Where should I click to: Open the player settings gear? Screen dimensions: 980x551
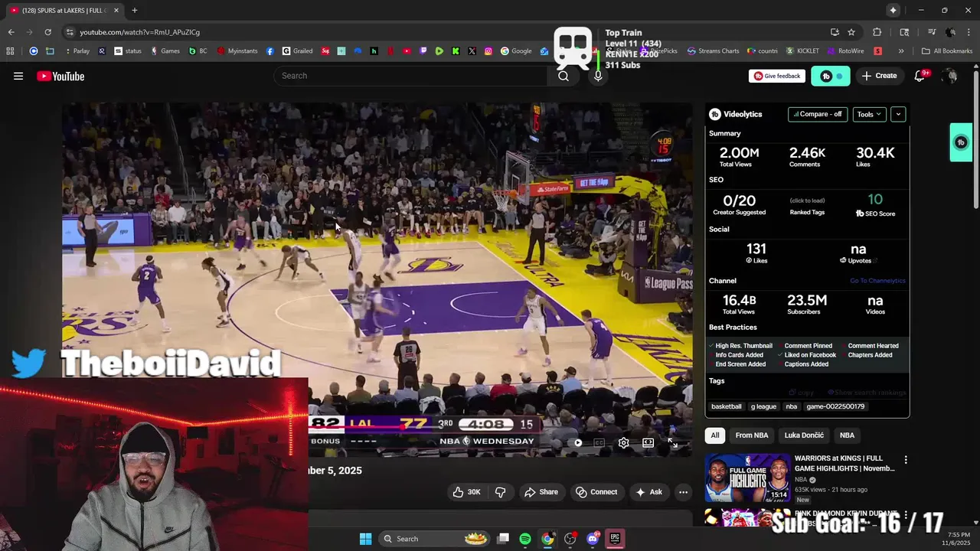pos(624,442)
